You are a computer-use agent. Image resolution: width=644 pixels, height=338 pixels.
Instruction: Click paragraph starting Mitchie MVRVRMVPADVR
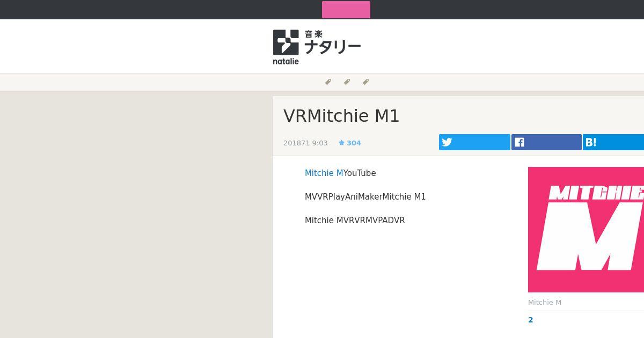[355, 220]
